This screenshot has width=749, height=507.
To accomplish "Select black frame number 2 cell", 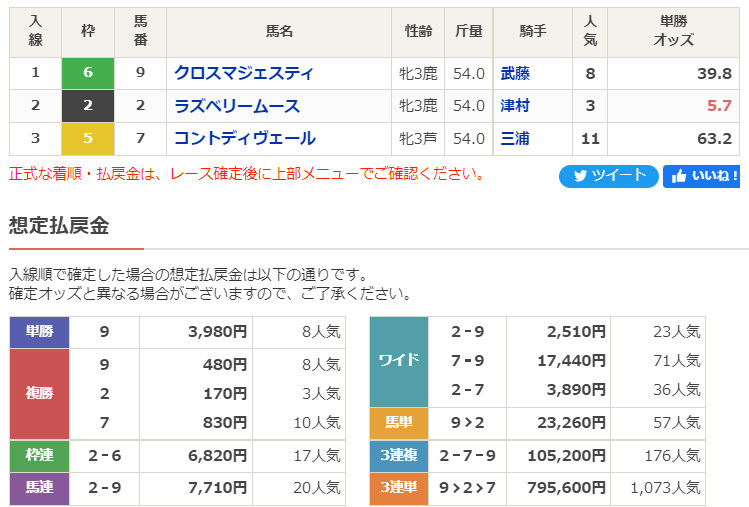I will pos(88,106).
